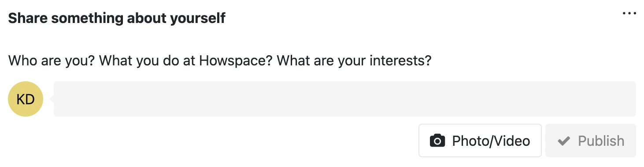Image resolution: width=644 pixels, height=167 pixels.
Task: Open the three-dot options menu
Action: click(629, 13)
